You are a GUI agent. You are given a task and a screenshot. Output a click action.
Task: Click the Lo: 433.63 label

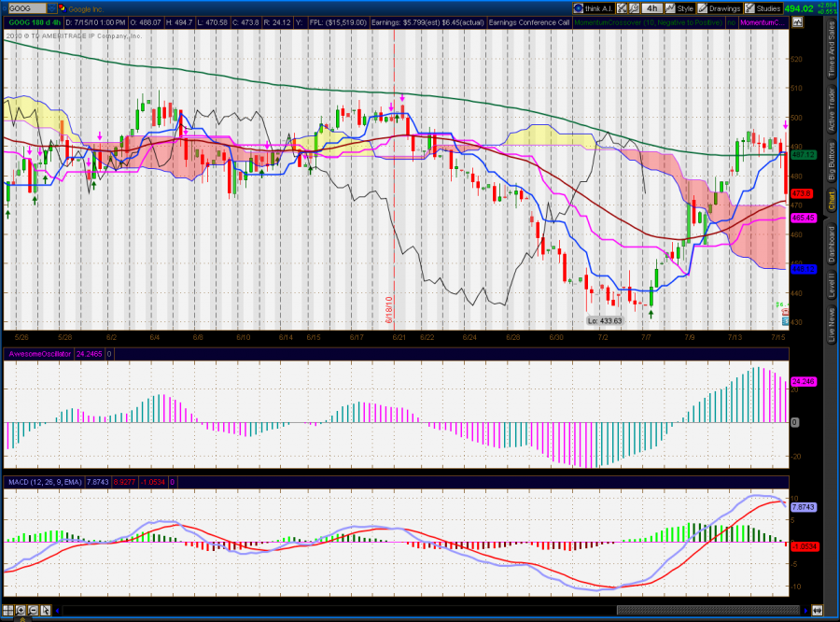pos(604,320)
